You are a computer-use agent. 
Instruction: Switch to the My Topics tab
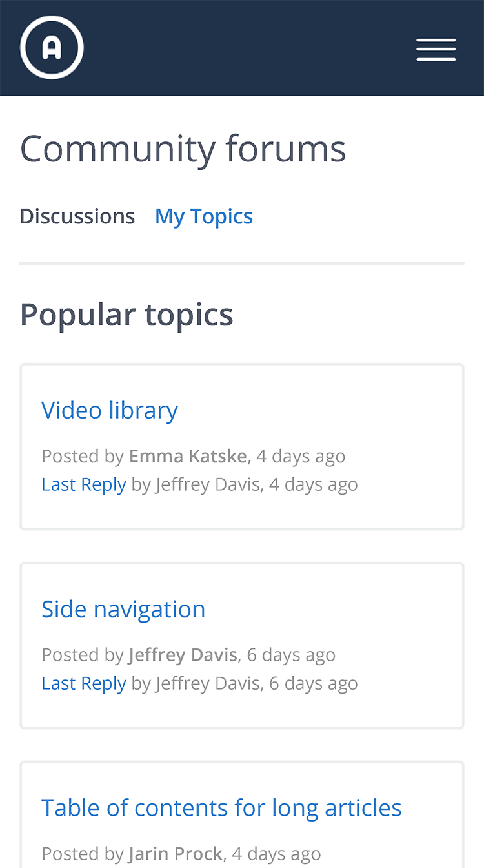(204, 216)
